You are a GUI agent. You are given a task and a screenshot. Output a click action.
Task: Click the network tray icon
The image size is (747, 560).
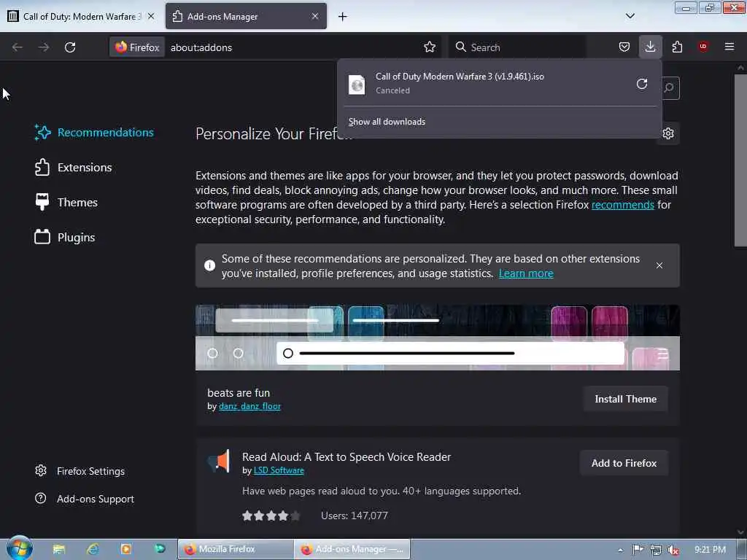click(656, 550)
